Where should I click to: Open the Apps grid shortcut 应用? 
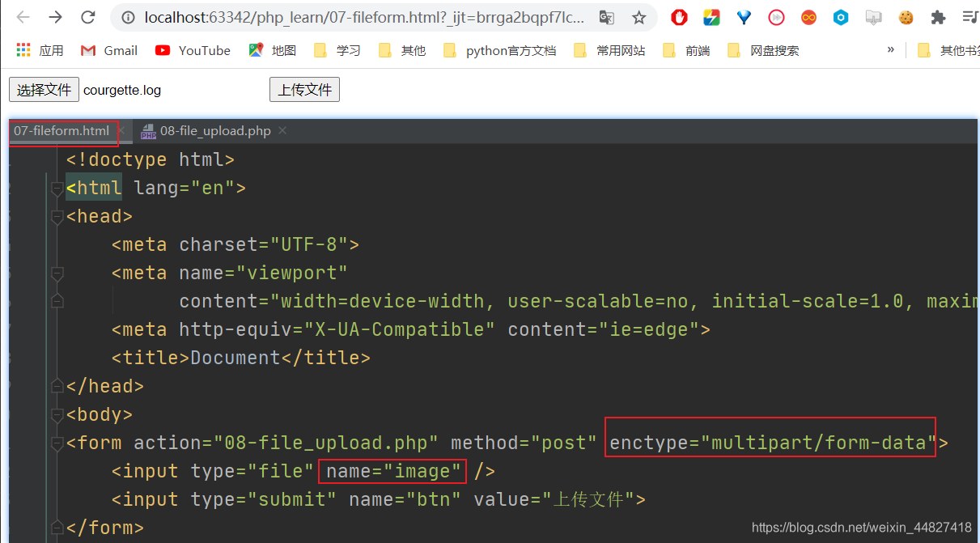[x=40, y=50]
